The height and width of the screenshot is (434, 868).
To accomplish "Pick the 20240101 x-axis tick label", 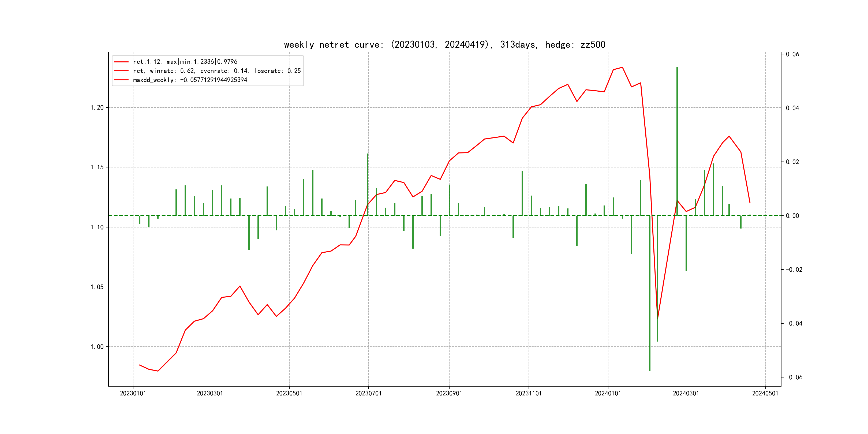I will [608, 394].
